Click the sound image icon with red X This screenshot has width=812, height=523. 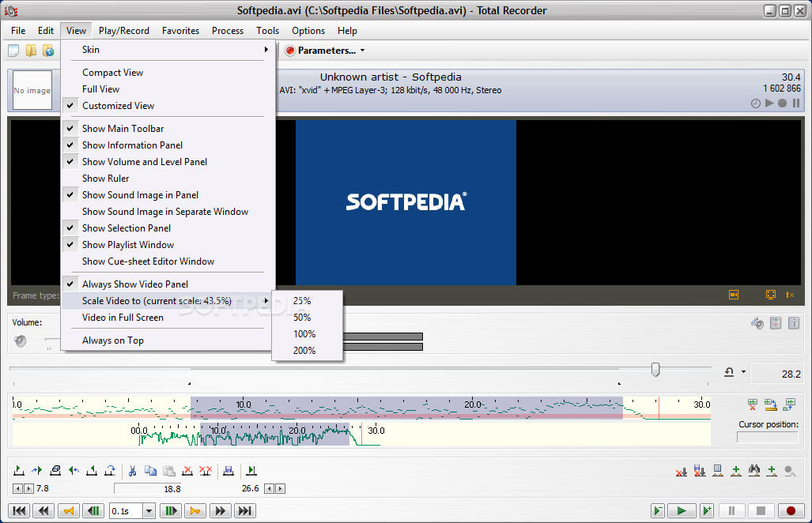pyautogui.click(x=753, y=404)
